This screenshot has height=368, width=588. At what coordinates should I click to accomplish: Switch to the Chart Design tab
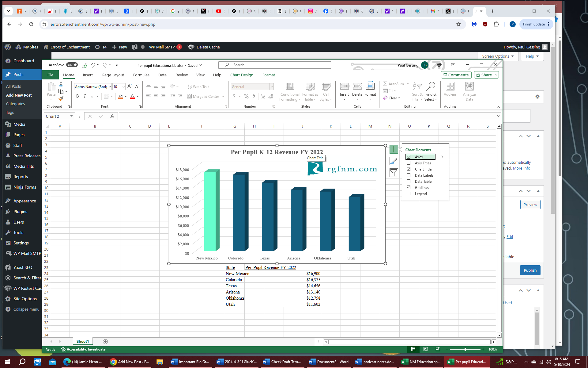pyautogui.click(x=242, y=75)
